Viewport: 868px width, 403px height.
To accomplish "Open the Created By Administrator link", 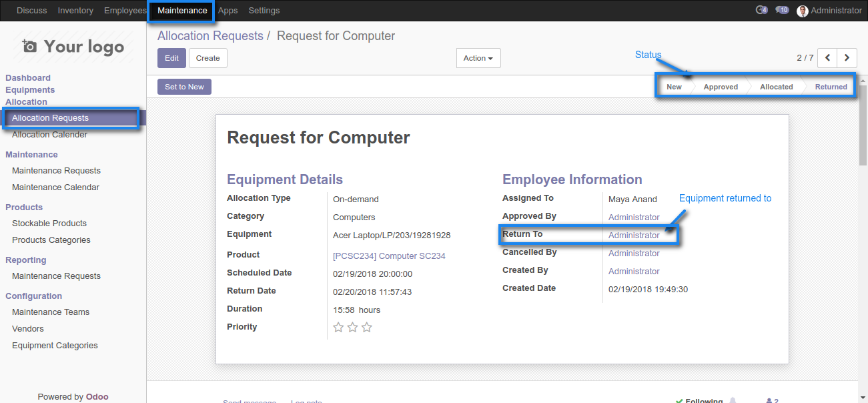I will (634, 272).
